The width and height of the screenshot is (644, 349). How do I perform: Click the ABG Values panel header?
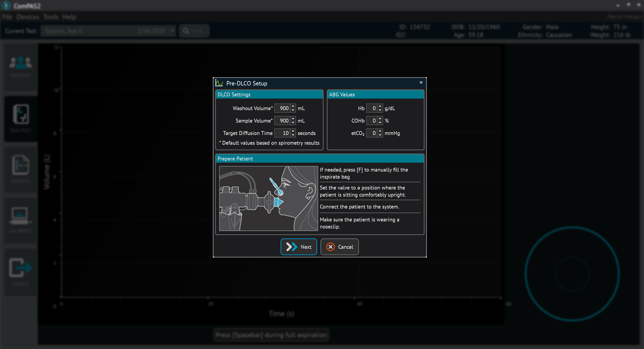[375, 94]
